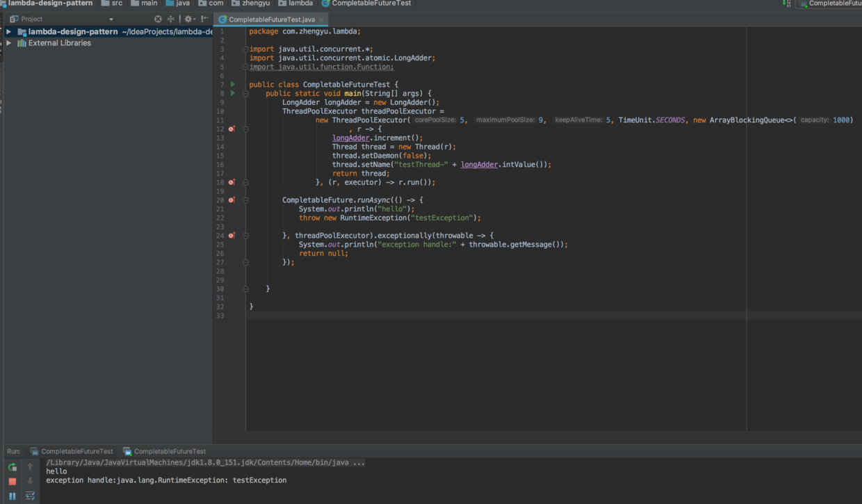Screen dimensions: 862x504
Task: Expand the External Libraries tree node
Action: click(x=9, y=43)
